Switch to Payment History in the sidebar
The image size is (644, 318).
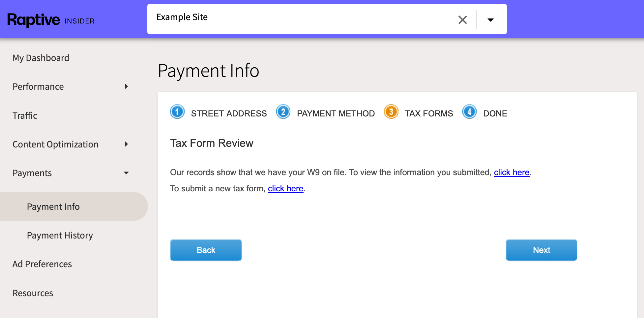60,235
